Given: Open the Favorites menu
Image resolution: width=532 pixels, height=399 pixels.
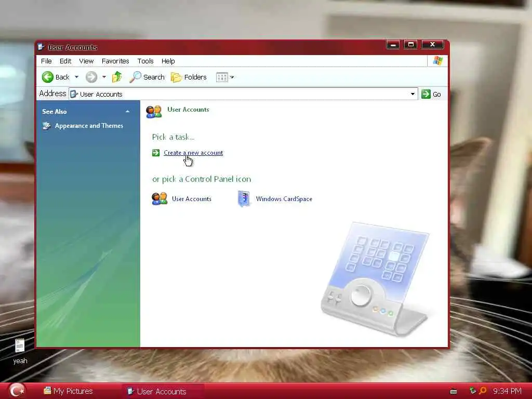Looking at the screenshot, I should pos(115,61).
